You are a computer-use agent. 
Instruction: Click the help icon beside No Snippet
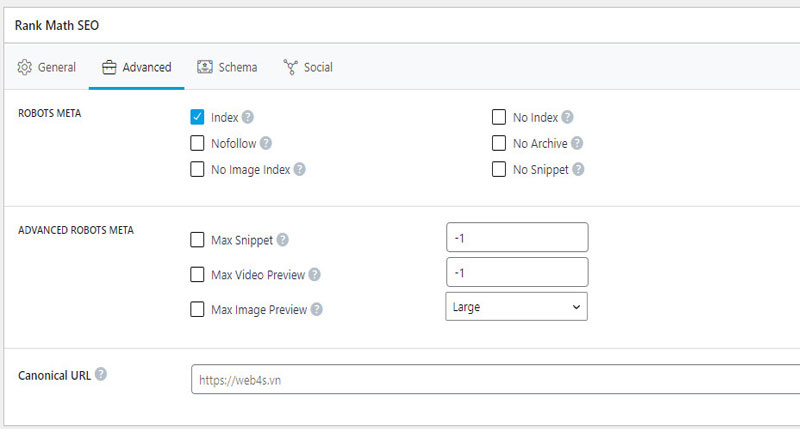[x=578, y=170]
